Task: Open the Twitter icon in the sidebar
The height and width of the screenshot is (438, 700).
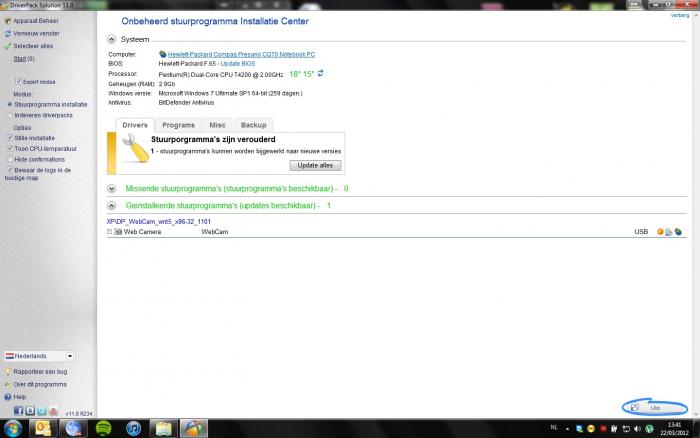Action: pos(42,411)
